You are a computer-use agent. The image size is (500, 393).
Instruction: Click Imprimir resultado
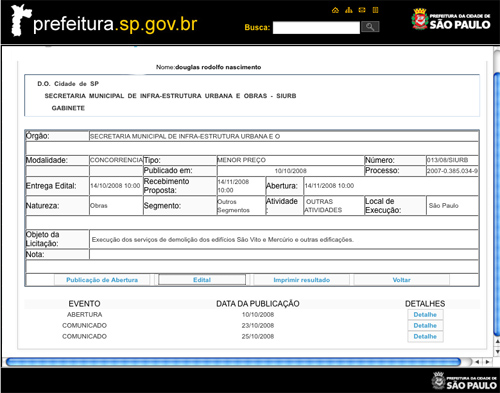(x=302, y=280)
